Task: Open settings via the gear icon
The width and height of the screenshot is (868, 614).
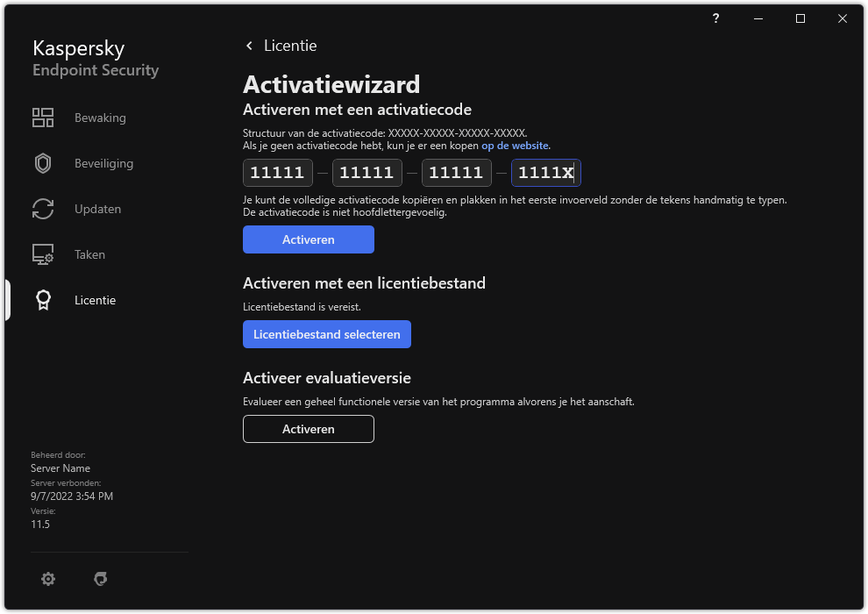Action: point(48,579)
